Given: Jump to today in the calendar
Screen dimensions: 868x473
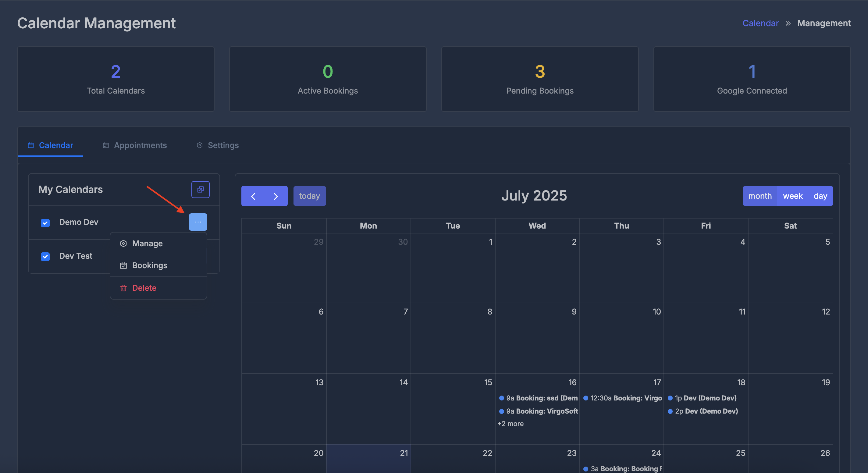Looking at the screenshot, I should 309,196.
